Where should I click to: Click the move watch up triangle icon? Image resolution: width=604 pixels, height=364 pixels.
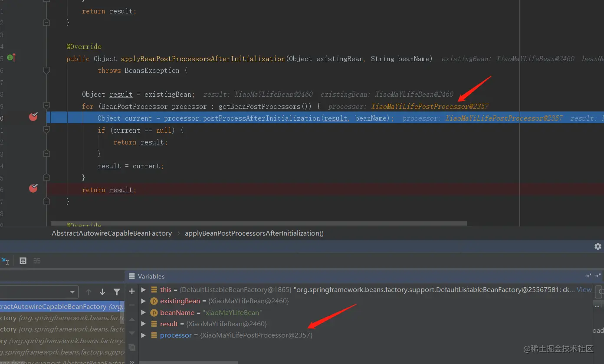click(132, 320)
